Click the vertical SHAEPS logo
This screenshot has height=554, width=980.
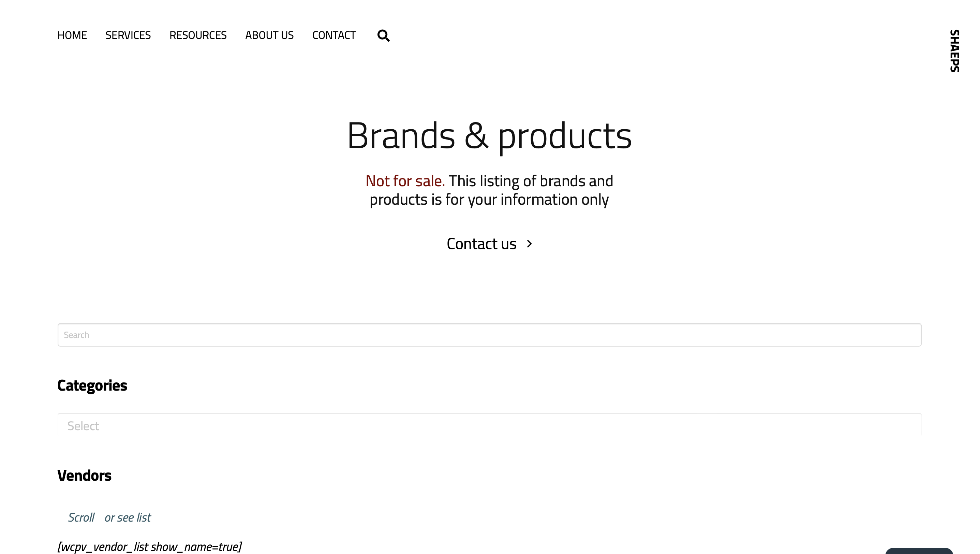click(954, 50)
